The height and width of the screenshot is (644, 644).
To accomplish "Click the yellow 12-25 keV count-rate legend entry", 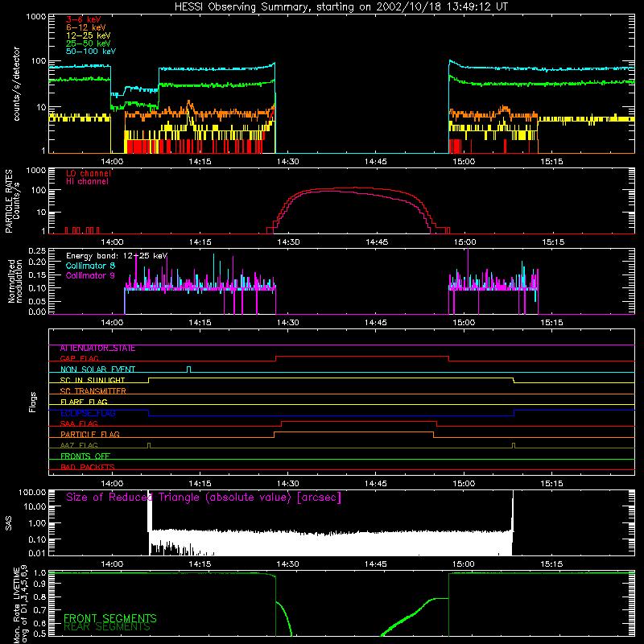I will point(89,35).
